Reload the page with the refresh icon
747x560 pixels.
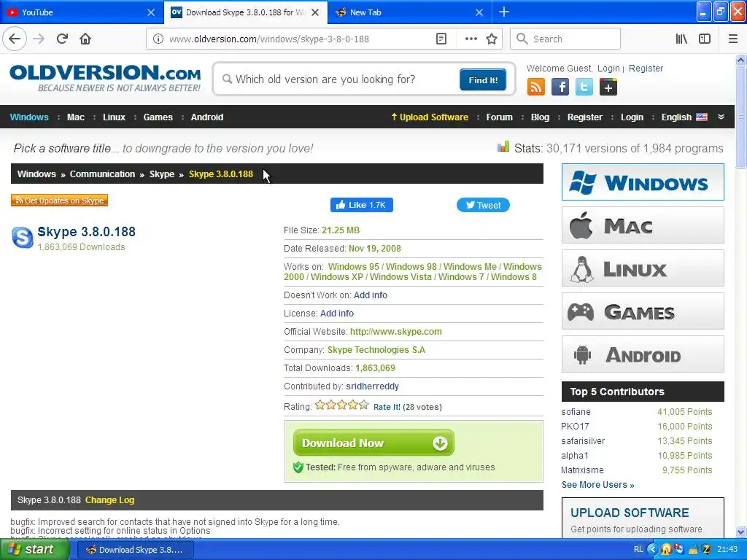[62, 39]
